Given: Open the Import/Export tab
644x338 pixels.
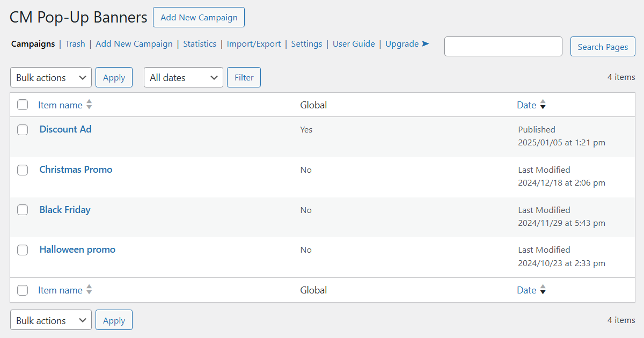Looking at the screenshot, I should click(x=254, y=44).
